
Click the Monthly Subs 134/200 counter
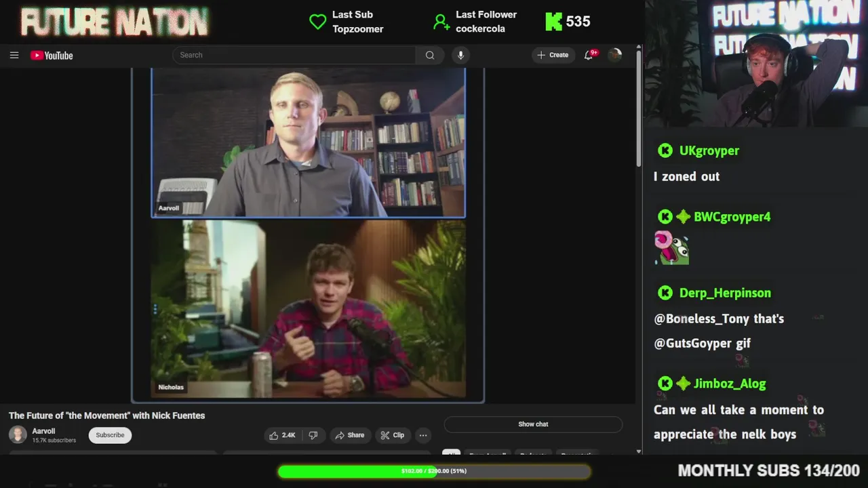pos(768,470)
